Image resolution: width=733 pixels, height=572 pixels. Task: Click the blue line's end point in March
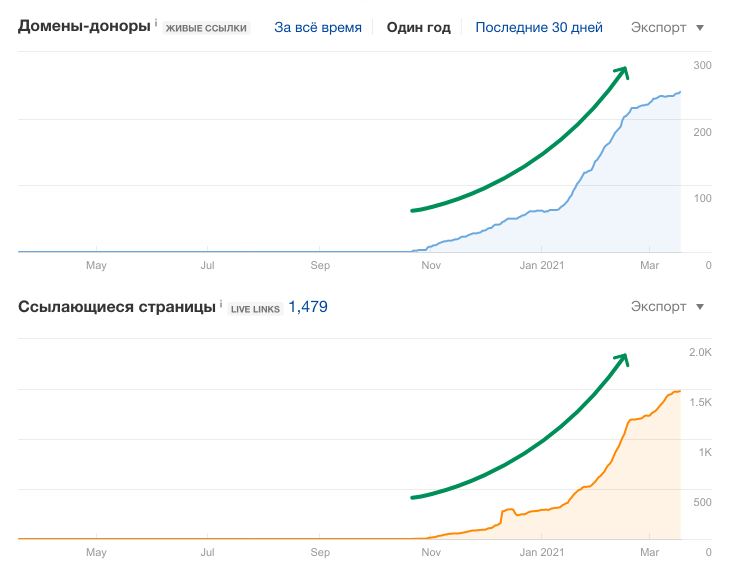pos(680,93)
